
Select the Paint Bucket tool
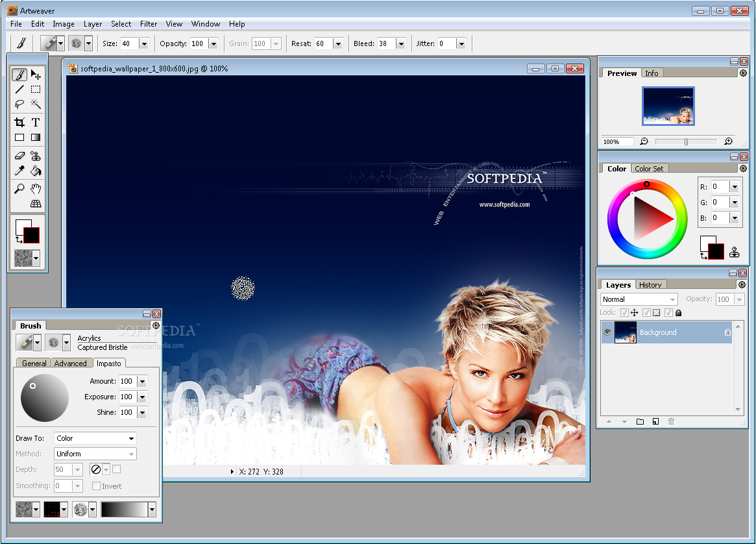coord(36,171)
